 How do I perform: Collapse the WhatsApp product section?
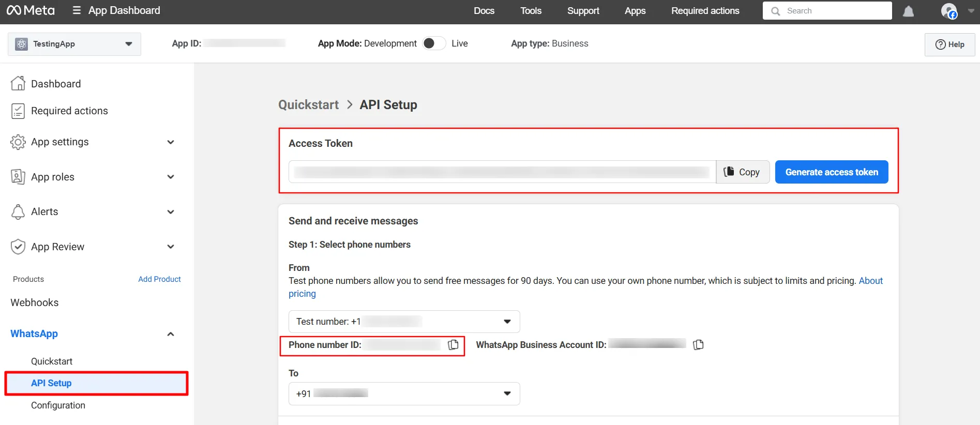pos(171,334)
